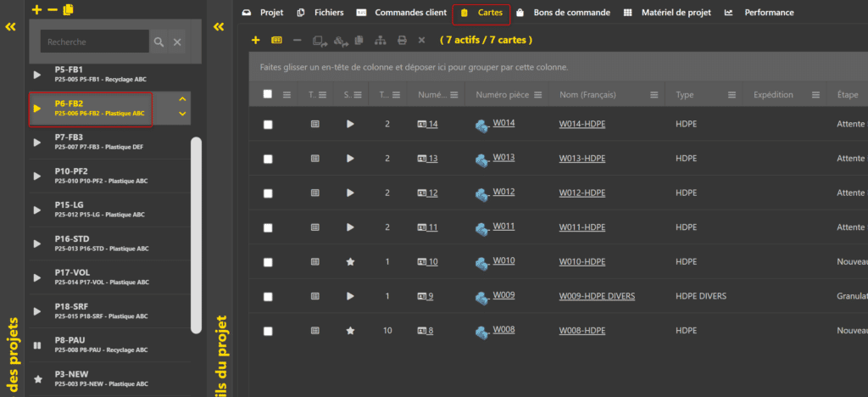Viewport: 868px width, 397px height.
Task: Click the yellow card view icon in the cards toolbar
Action: click(276, 40)
